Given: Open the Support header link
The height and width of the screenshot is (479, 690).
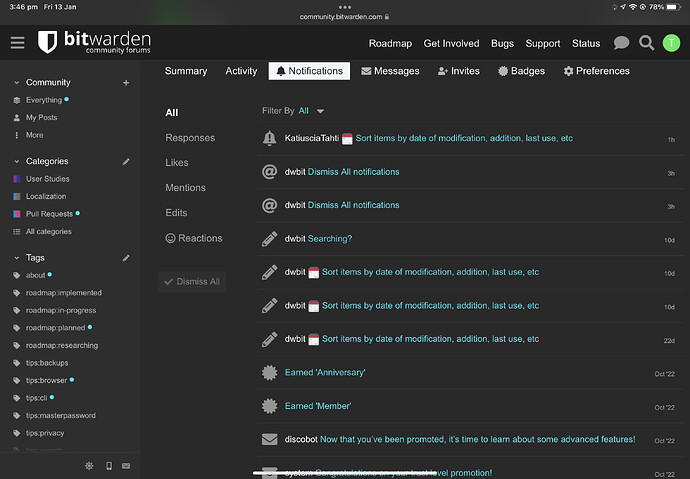Looking at the screenshot, I should pos(543,44).
